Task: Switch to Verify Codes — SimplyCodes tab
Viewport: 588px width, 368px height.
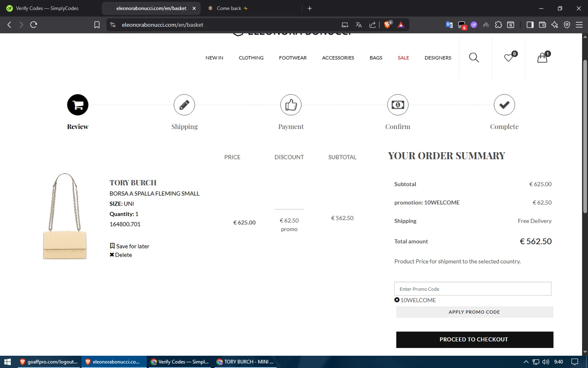Action: (x=47, y=8)
